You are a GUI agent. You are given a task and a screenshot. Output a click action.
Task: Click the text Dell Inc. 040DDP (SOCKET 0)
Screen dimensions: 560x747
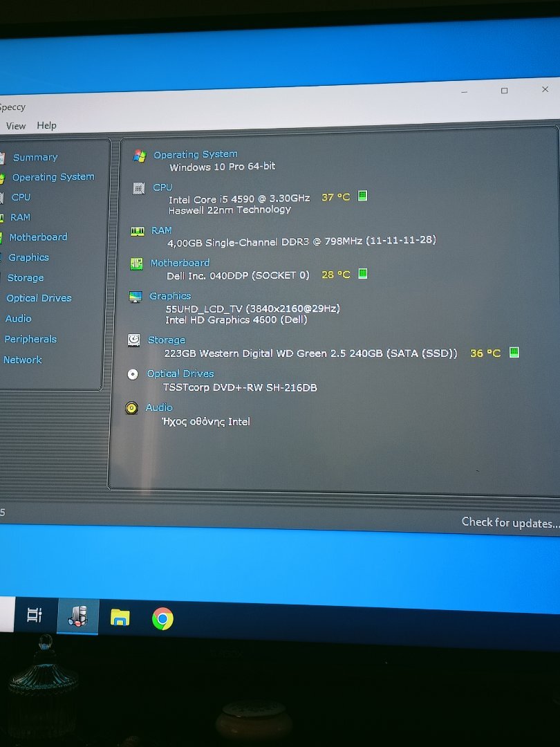[238, 275]
